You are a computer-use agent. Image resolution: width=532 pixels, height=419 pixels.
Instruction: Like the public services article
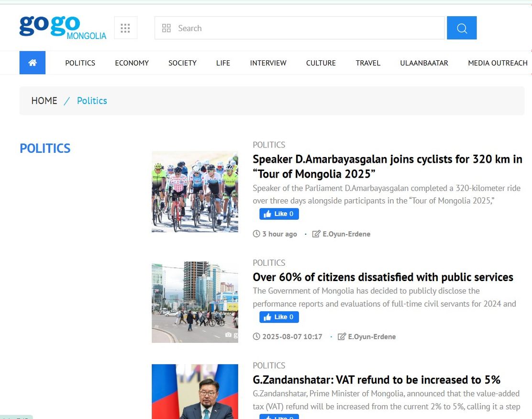pyautogui.click(x=279, y=317)
